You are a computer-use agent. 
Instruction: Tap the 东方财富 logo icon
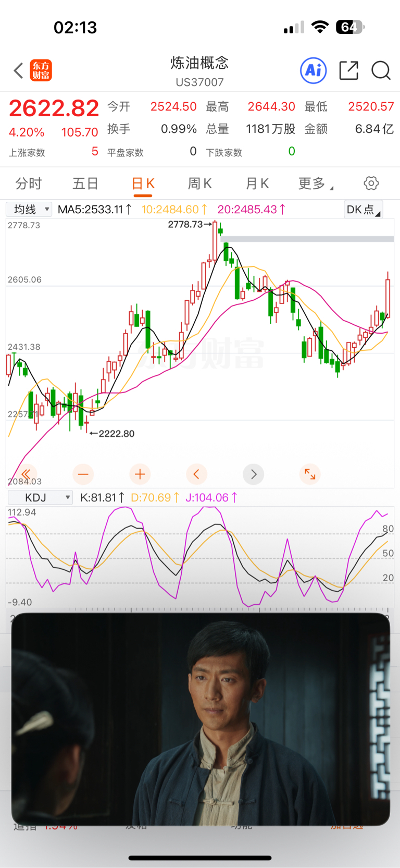41,70
